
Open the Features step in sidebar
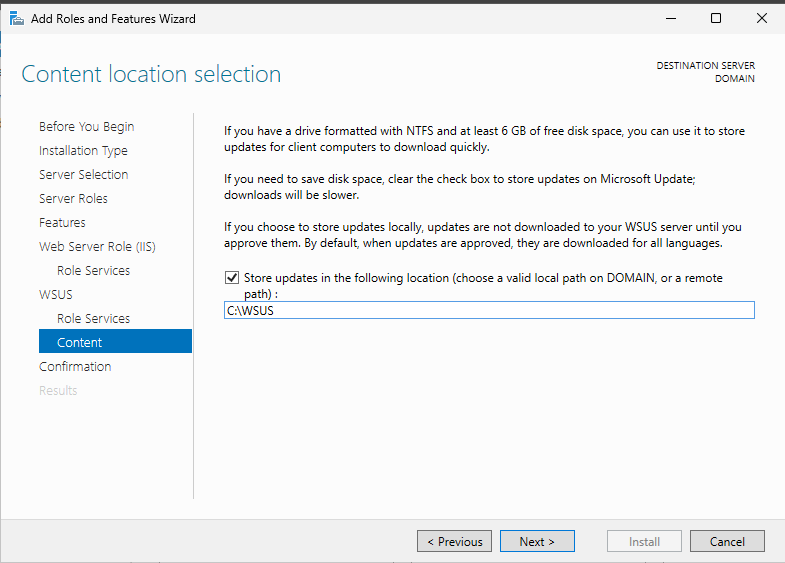(x=62, y=223)
